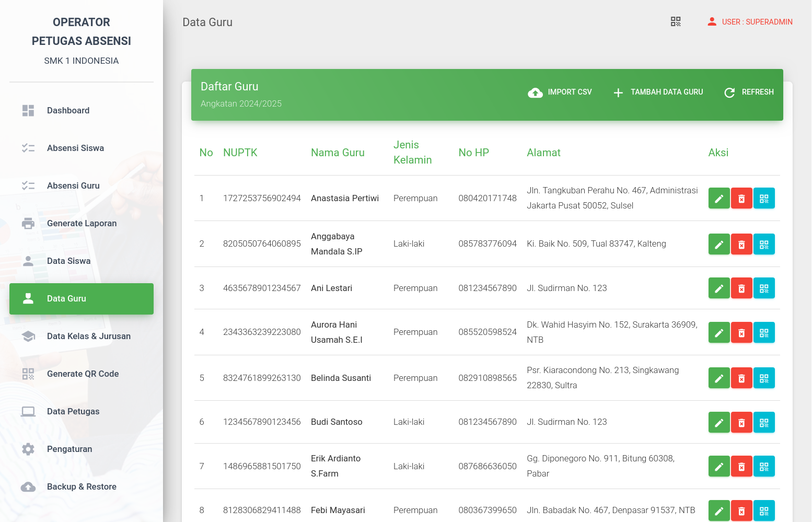Navigate to Data Siswa
This screenshot has width=812, height=522.
[x=82, y=261]
